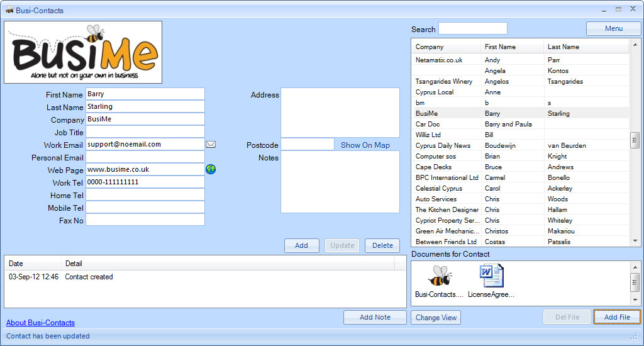Image resolution: width=644 pixels, height=346 pixels.
Task: Click the Notes text area
Action: tap(340, 182)
